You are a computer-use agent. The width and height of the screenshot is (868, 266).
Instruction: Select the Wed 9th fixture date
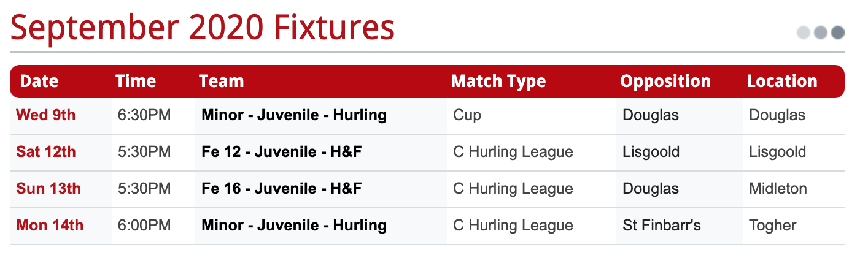click(46, 115)
